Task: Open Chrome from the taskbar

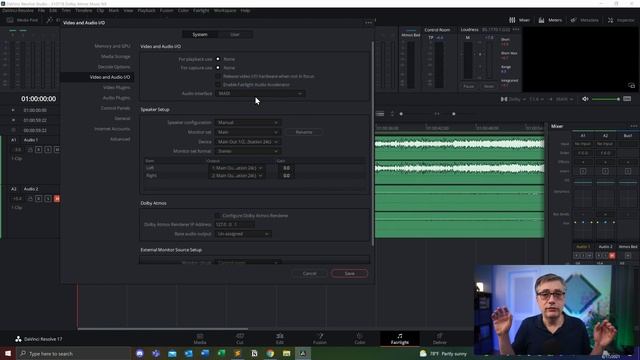Action: tap(270, 353)
